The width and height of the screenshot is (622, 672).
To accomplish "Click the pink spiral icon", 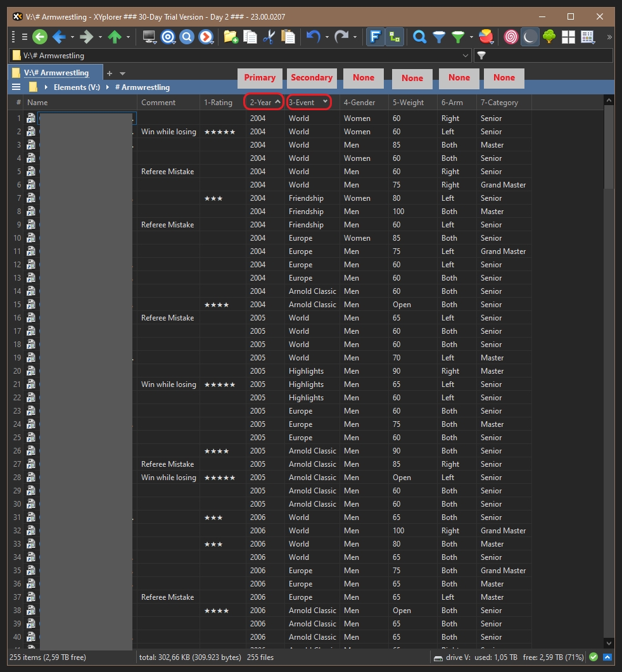I will tap(511, 37).
